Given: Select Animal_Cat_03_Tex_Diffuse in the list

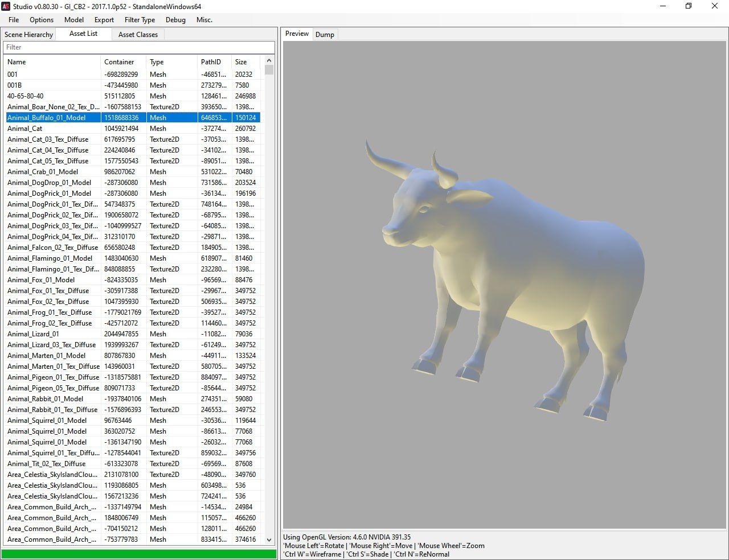Looking at the screenshot, I should coord(133,139).
